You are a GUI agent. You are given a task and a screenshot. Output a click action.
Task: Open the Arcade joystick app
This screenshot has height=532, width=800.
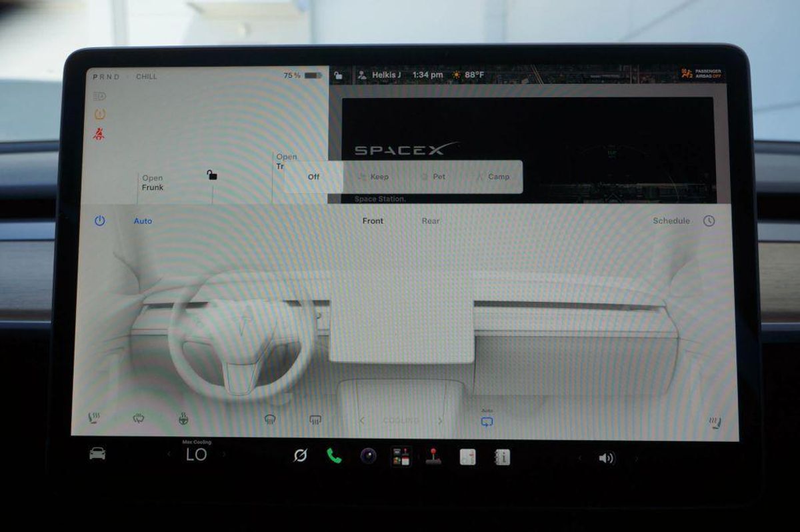tap(434, 456)
